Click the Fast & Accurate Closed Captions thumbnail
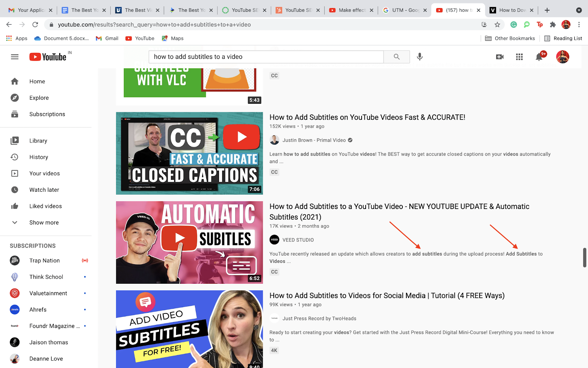588x368 pixels. coord(189,153)
